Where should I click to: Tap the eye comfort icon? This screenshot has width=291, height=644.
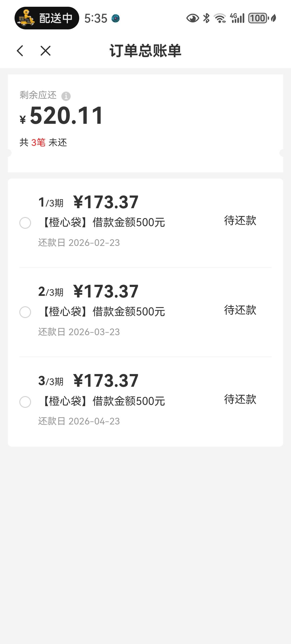coord(192,18)
